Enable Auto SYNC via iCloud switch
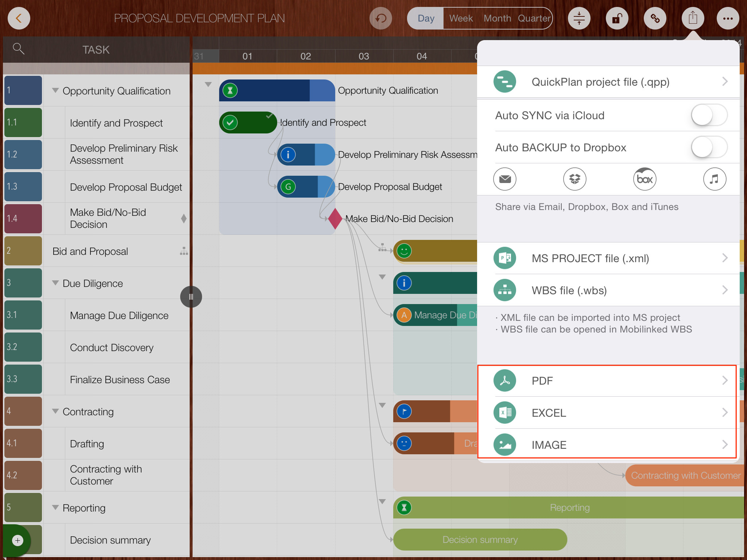This screenshot has width=747, height=560. coord(709,115)
